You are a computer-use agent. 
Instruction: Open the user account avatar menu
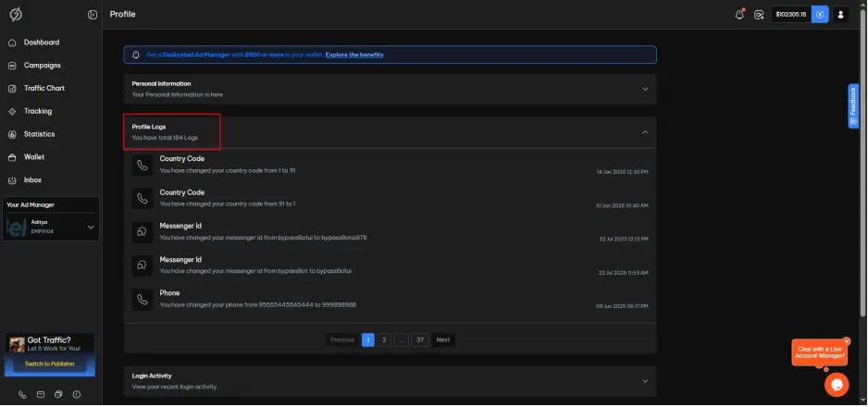[x=840, y=15]
